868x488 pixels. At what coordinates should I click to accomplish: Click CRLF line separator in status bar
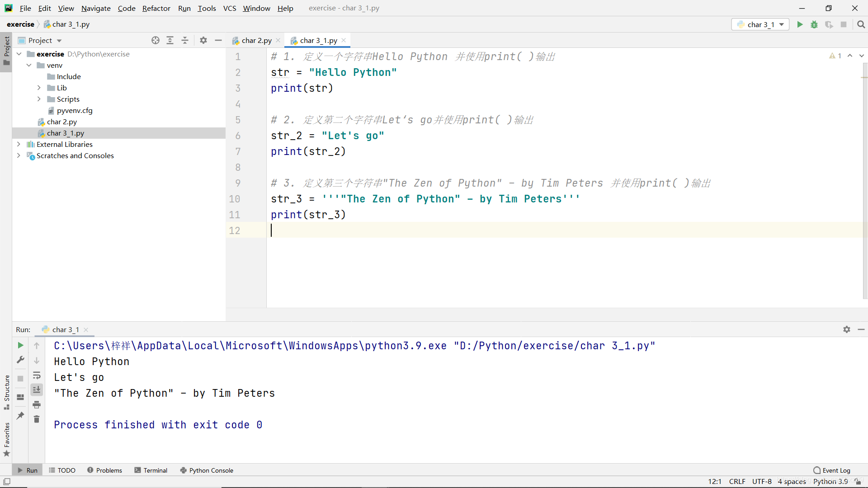point(737,482)
